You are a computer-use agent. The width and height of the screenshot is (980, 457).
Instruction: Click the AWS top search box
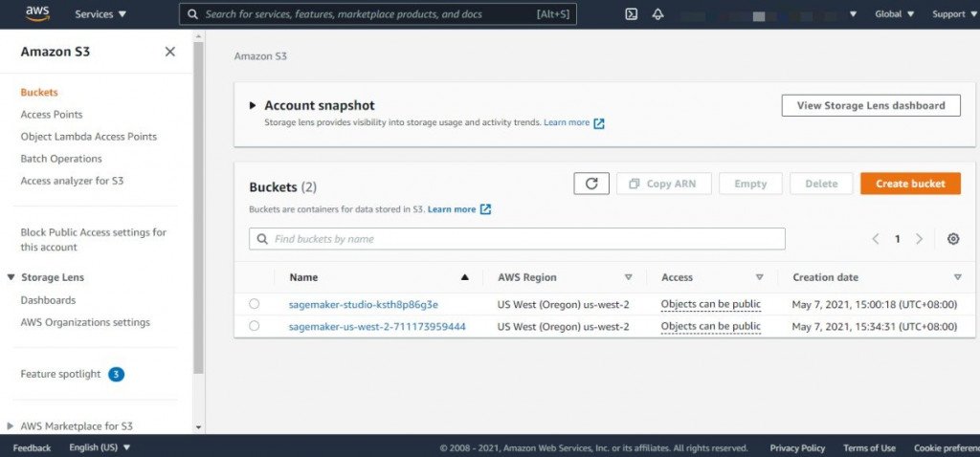click(377, 13)
